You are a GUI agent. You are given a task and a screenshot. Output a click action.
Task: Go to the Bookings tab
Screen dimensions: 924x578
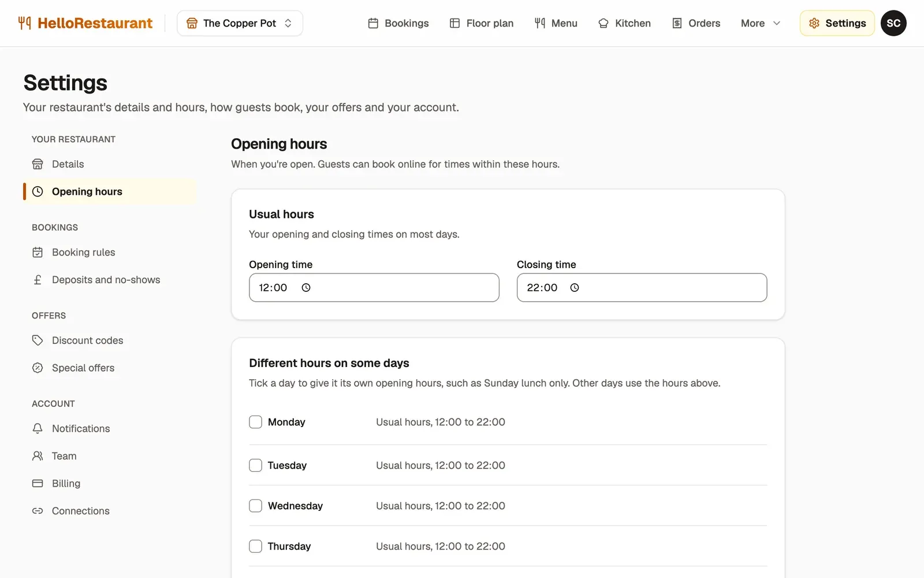pyautogui.click(x=398, y=23)
